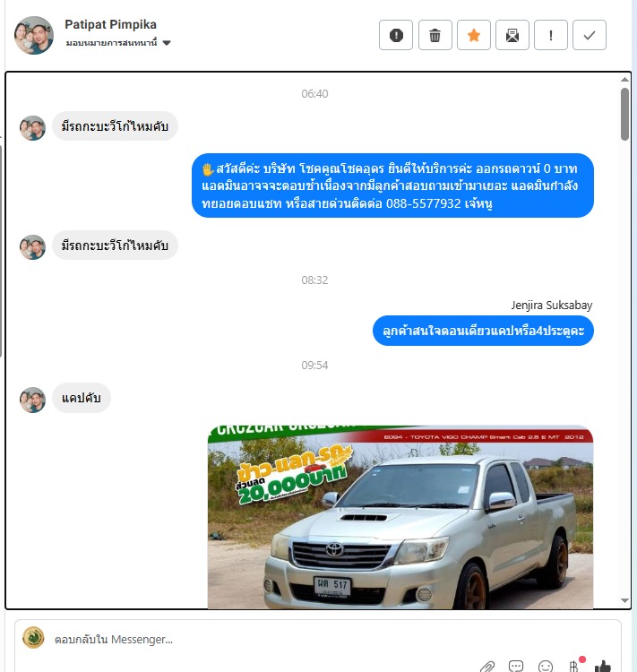Click the page avatar beside reply box

(x=33, y=638)
